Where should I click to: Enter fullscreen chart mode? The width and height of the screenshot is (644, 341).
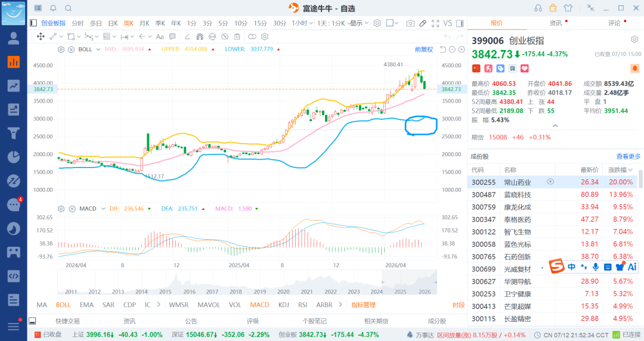(435, 23)
